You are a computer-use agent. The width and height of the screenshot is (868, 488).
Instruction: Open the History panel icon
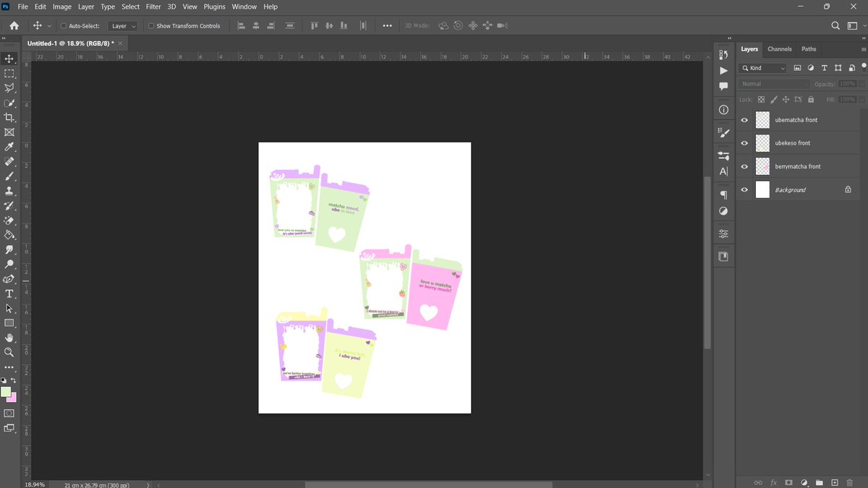tap(723, 55)
